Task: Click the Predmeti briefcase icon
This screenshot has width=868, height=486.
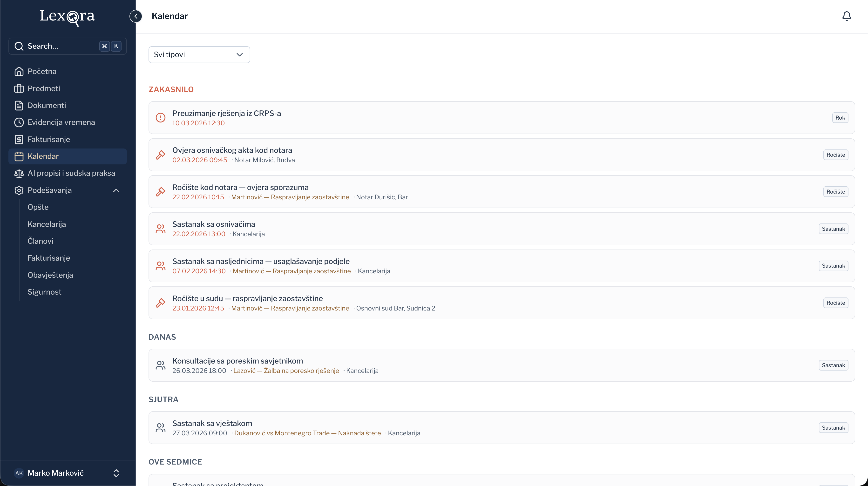Action: [19, 88]
